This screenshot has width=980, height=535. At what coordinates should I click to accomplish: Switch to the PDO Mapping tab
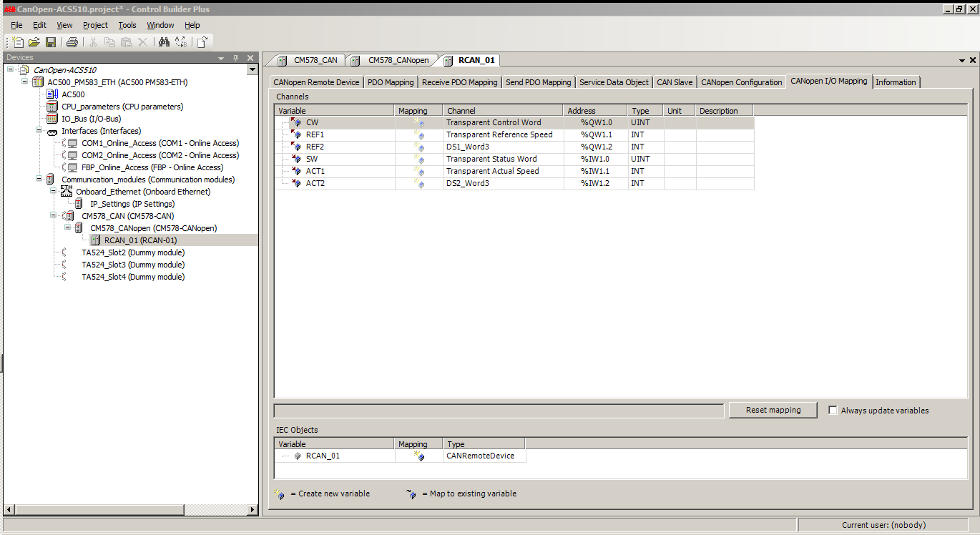click(390, 82)
